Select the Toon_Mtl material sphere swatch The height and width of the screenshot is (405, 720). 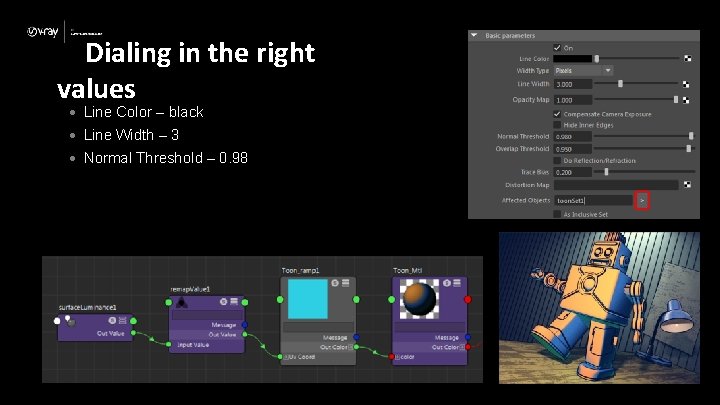point(419,299)
